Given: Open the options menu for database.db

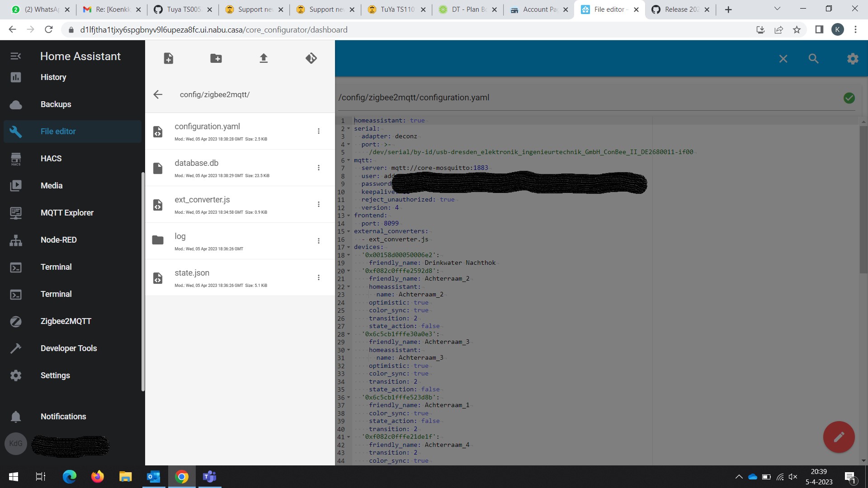Looking at the screenshot, I should pos(319,168).
